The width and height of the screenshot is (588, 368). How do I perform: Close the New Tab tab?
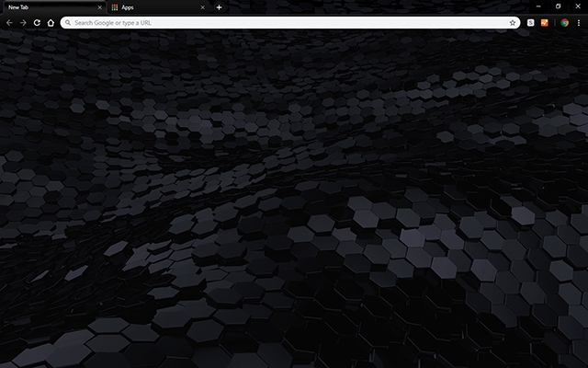[99, 6]
